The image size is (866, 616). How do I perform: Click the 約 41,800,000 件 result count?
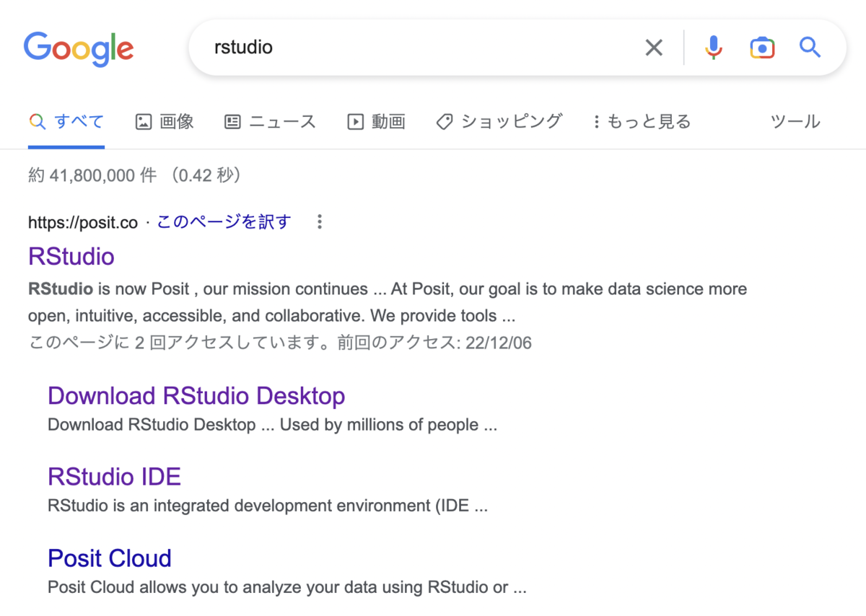pos(92,175)
